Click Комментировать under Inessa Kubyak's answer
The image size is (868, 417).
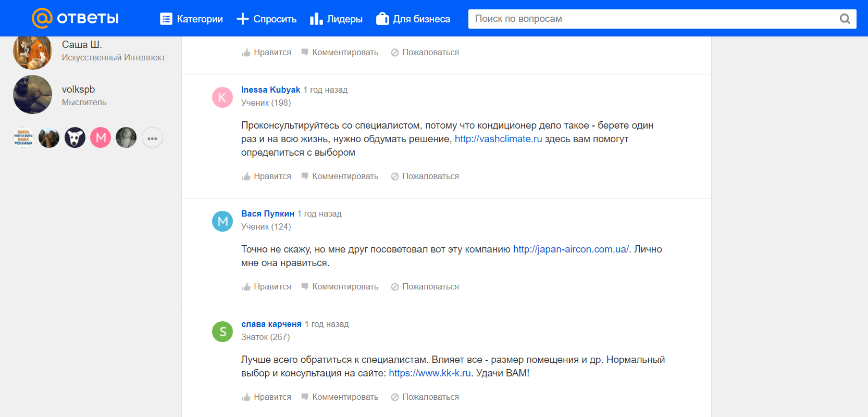[x=345, y=176]
